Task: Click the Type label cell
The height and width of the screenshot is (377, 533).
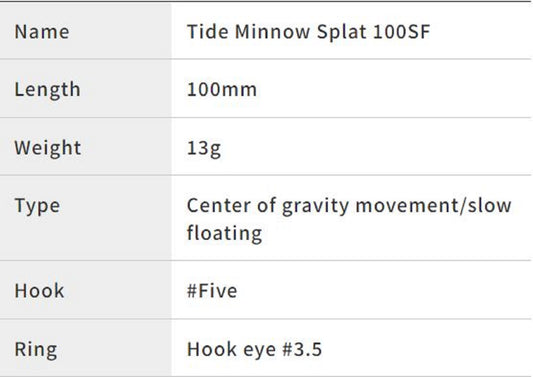Action: coord(86,218)
